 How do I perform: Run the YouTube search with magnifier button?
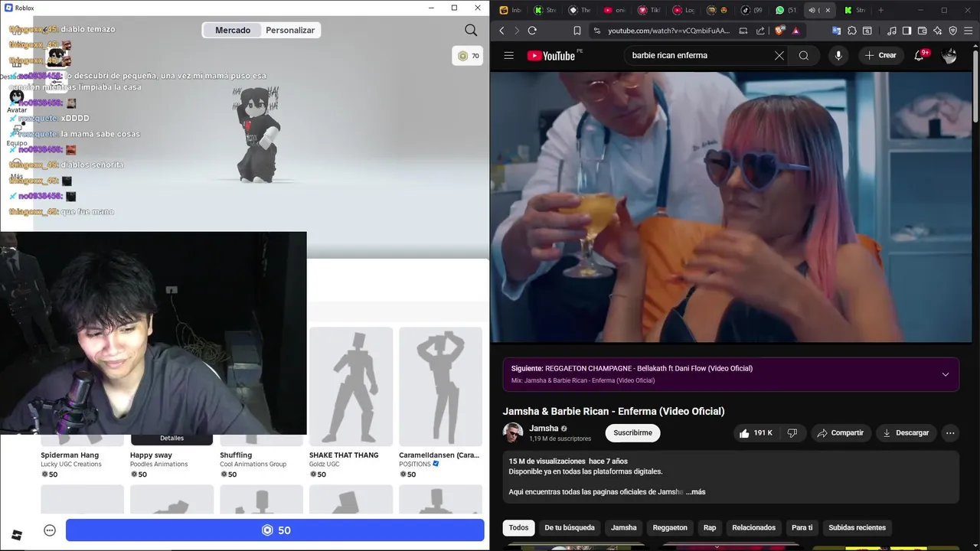pyautogui.click(x=803, y=55)
